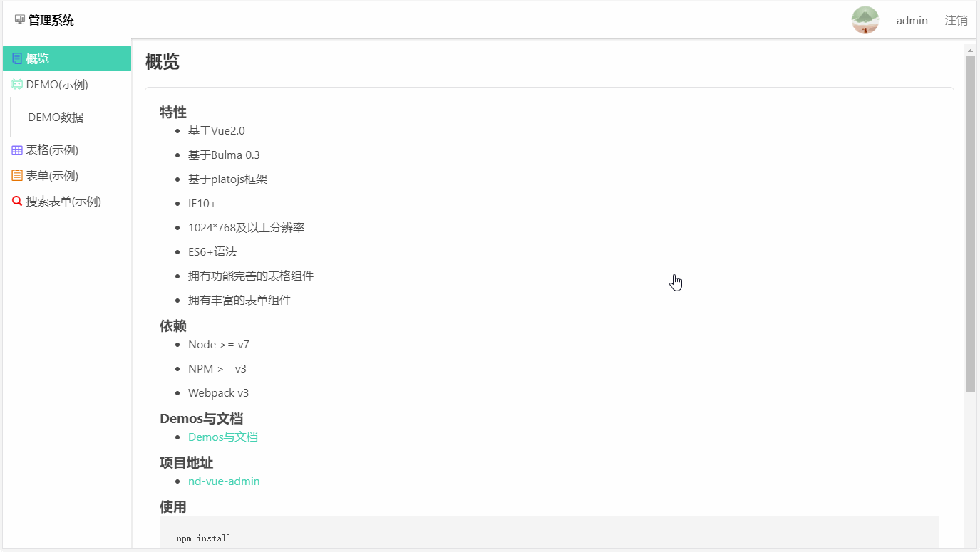Click the 项目地址 section heading

pyautogui.click(x=187, y=462)
